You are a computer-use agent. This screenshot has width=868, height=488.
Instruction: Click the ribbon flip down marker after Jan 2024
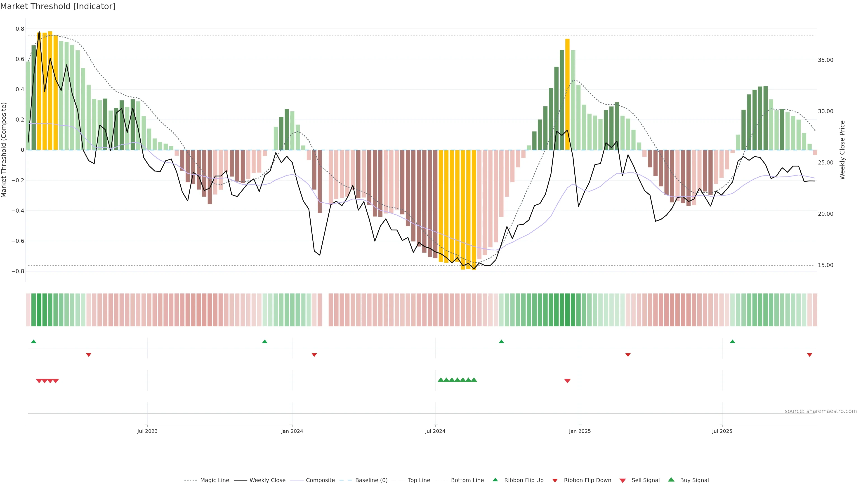tap(314, 355)
